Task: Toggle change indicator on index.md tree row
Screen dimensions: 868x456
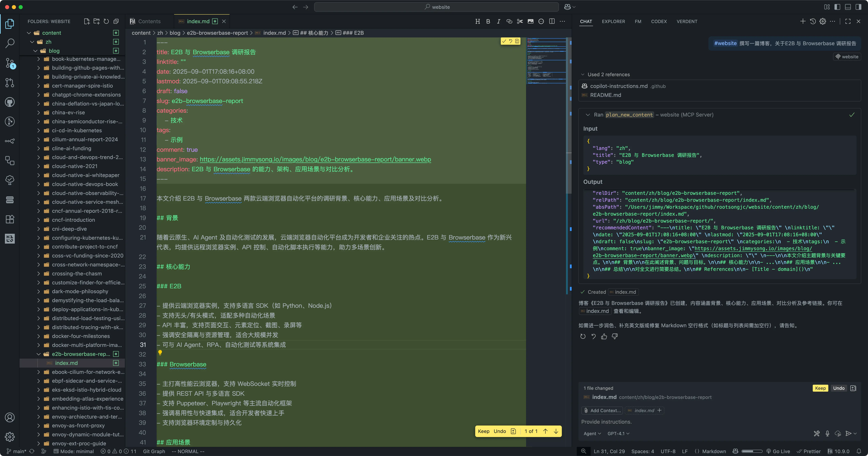Action: (116, 363)
